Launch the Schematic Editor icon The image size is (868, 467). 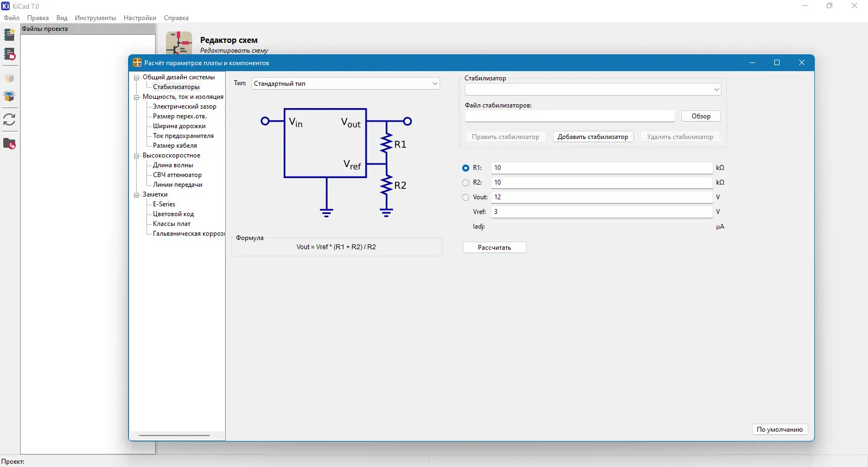(x=178, y=43)
